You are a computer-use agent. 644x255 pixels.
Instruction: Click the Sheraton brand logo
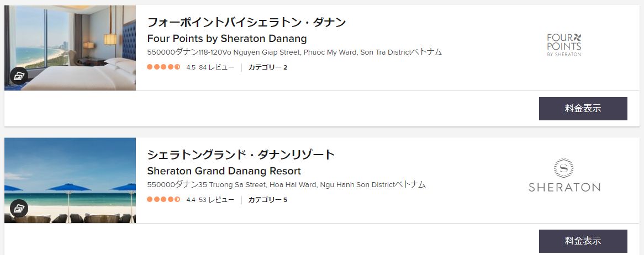[564, 176]
